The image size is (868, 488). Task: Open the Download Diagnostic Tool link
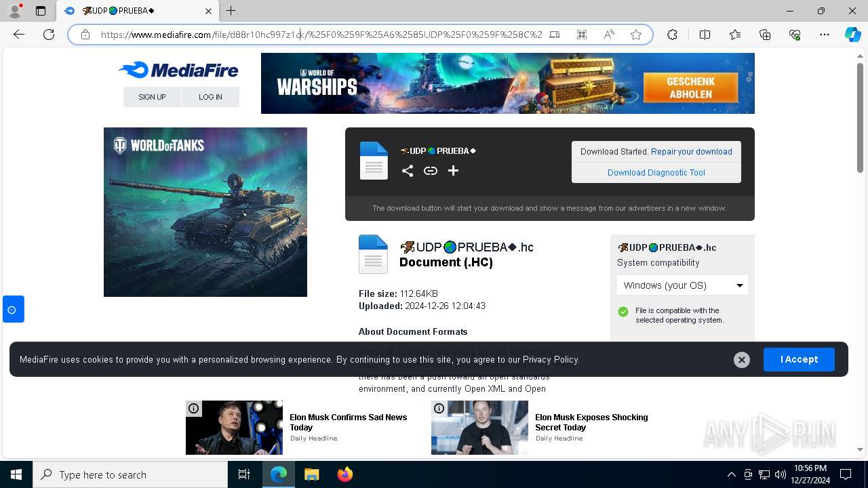(656, 173)
